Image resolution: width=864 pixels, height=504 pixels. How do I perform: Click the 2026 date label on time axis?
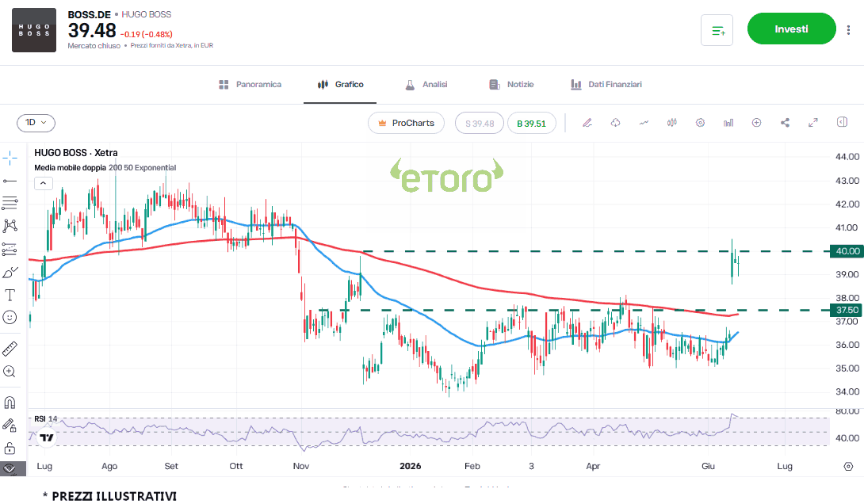pyautogui.click(x=410, y=466)
